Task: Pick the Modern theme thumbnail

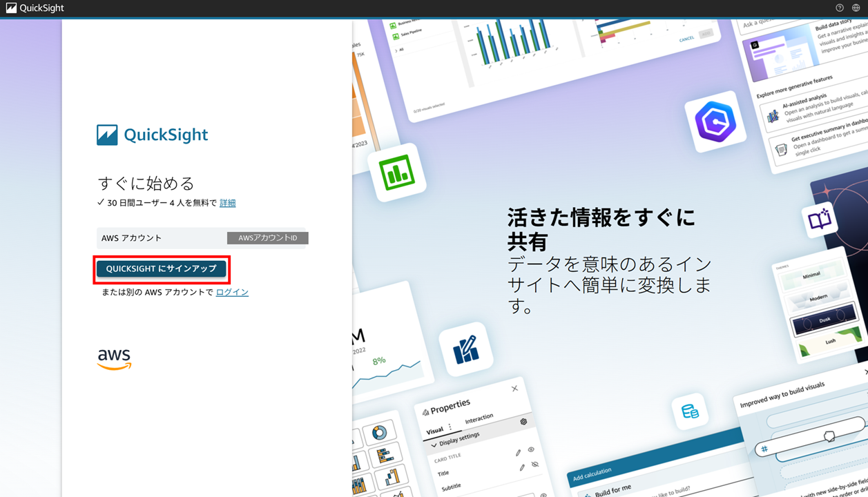Action: pos(818,298)
